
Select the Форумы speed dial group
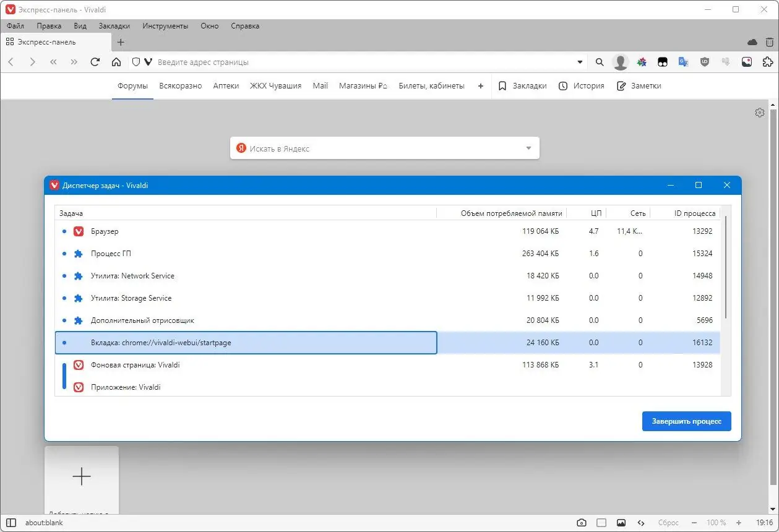(x=133, y=86)
